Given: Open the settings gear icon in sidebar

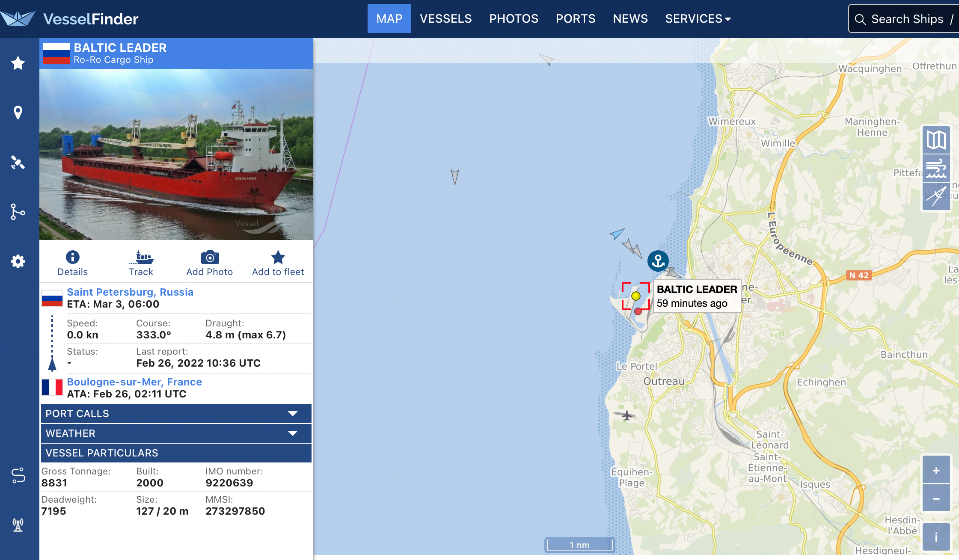Looking at the screenshot, I should (x=18, y=260).
